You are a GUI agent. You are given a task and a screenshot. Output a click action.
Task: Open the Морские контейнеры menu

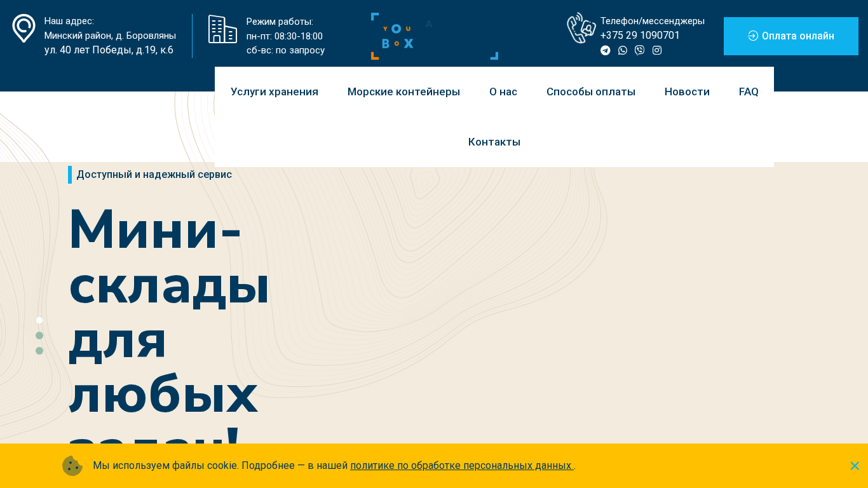(x=403, y=91)
